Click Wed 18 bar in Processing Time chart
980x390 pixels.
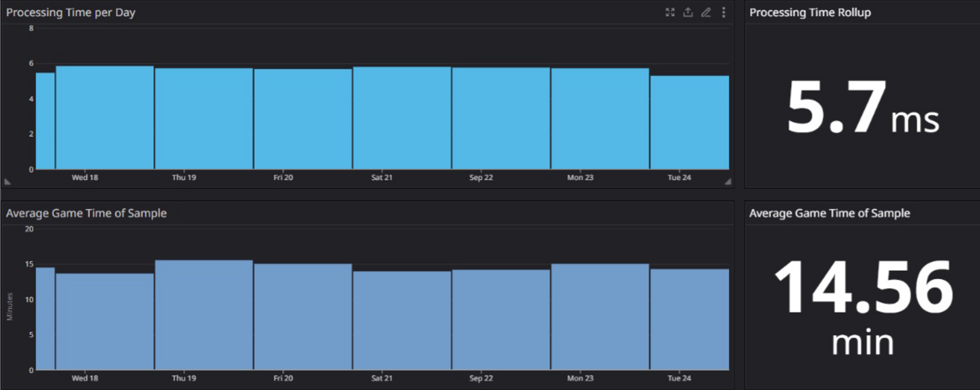tap(105, 118)
